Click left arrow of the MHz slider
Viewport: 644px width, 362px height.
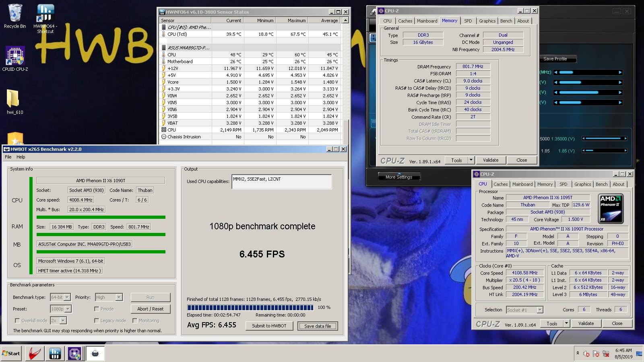coord(556,72)
